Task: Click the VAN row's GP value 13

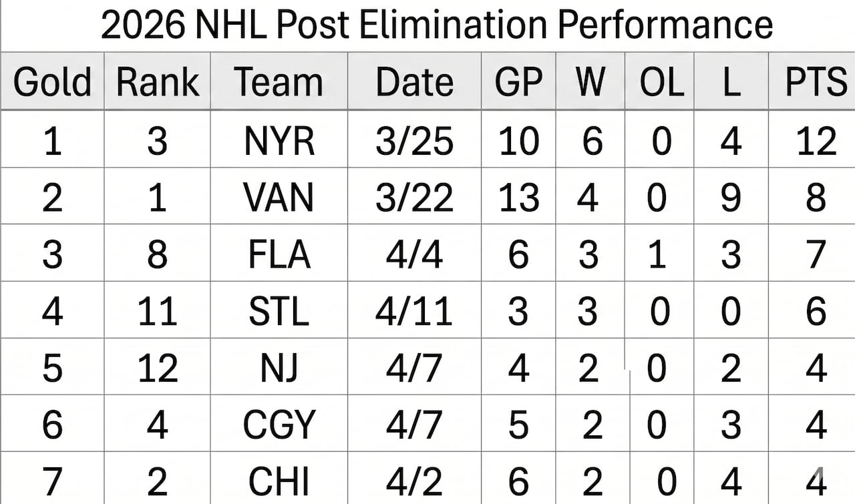Action: pos(518,198)
